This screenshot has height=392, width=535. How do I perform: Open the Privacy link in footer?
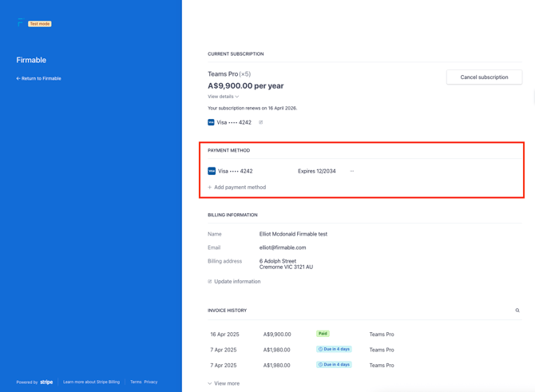151,382
